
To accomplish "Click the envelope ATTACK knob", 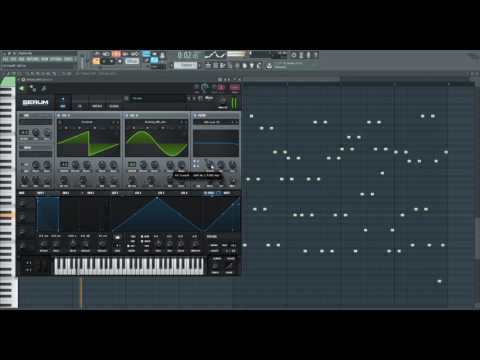I will click(44, 244).
